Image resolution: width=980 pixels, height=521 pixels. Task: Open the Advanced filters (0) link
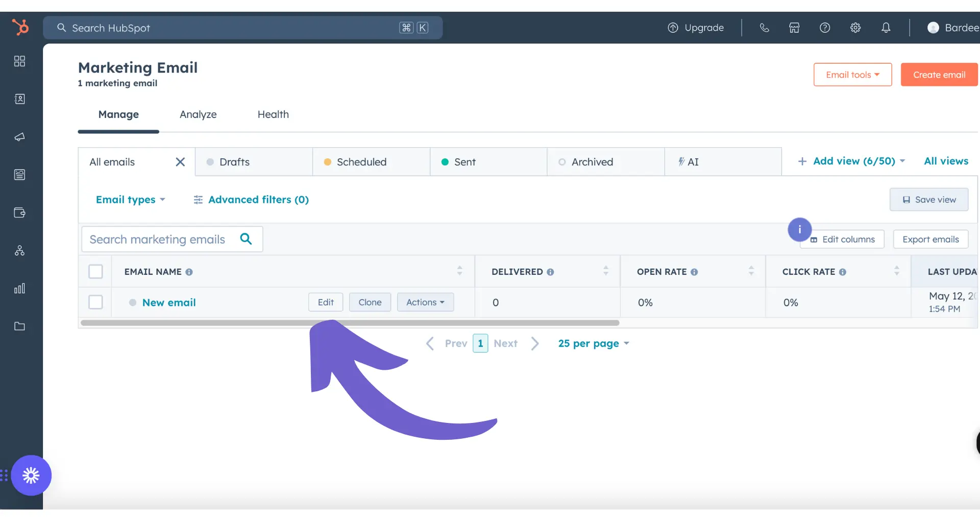[x=251, y=200]
